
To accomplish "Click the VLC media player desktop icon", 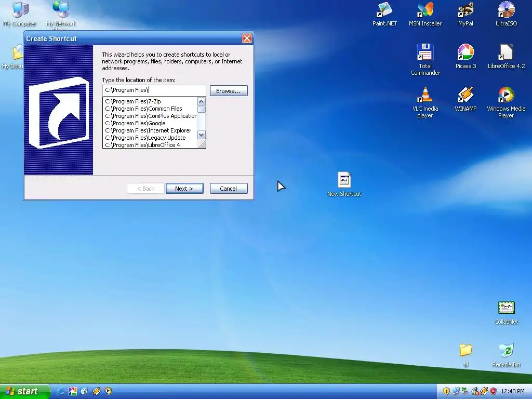I will point(425,102).
